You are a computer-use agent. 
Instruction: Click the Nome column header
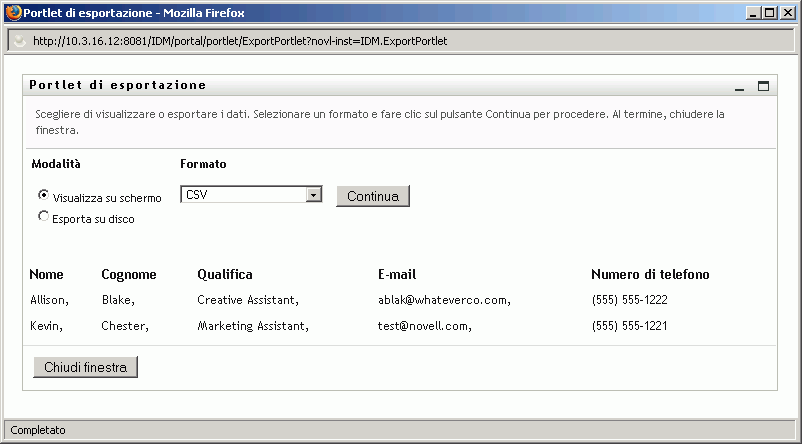coord(47,275)
